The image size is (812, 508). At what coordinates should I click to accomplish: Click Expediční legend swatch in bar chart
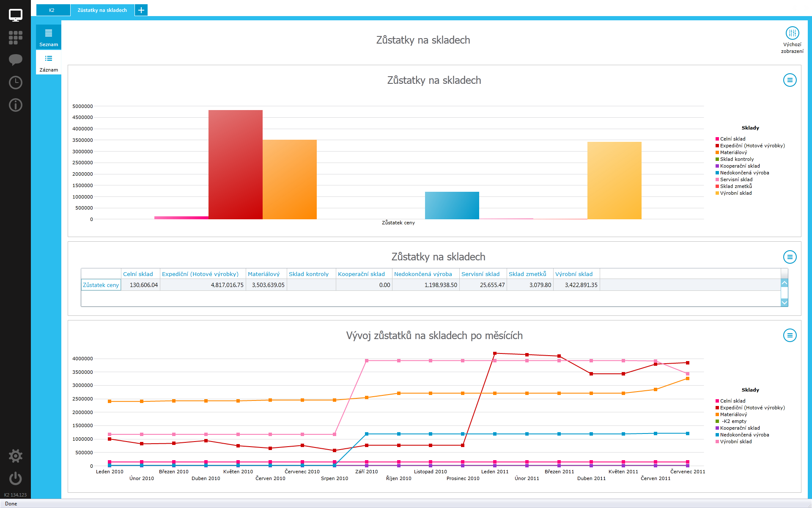(x=717, y=146)
